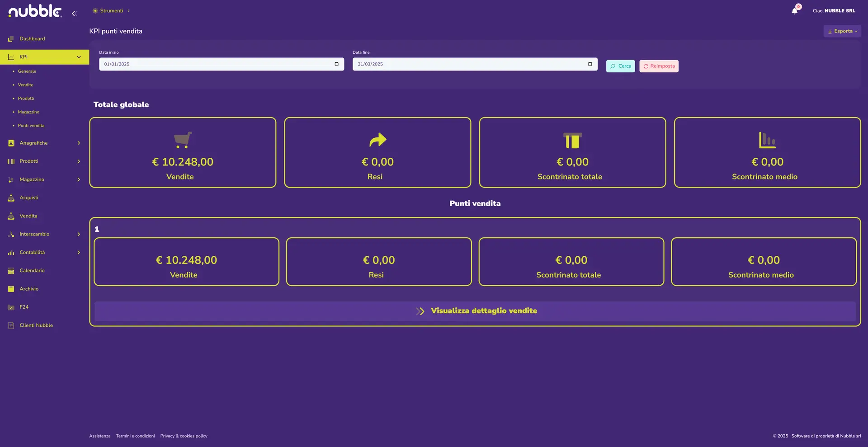The image size is (868, 447).
Task: Click global Vendite € 10.248,00 value
Action: (183, 162)
